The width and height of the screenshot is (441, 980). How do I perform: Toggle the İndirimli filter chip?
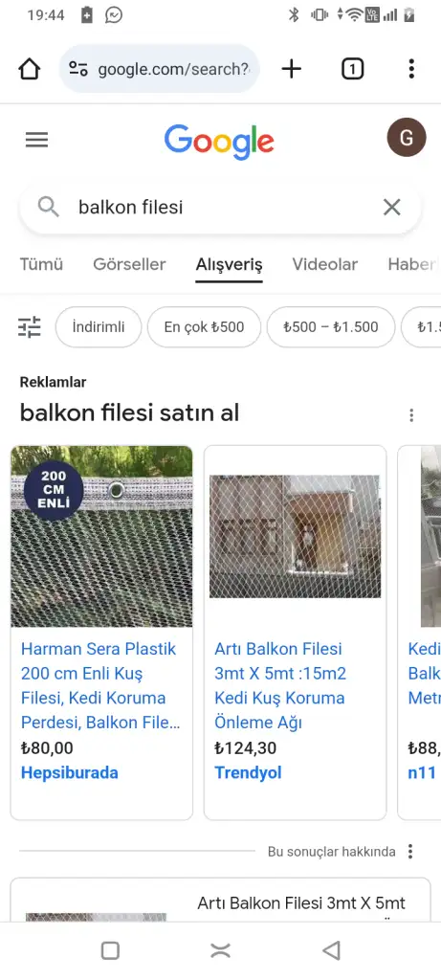(99, 327)
